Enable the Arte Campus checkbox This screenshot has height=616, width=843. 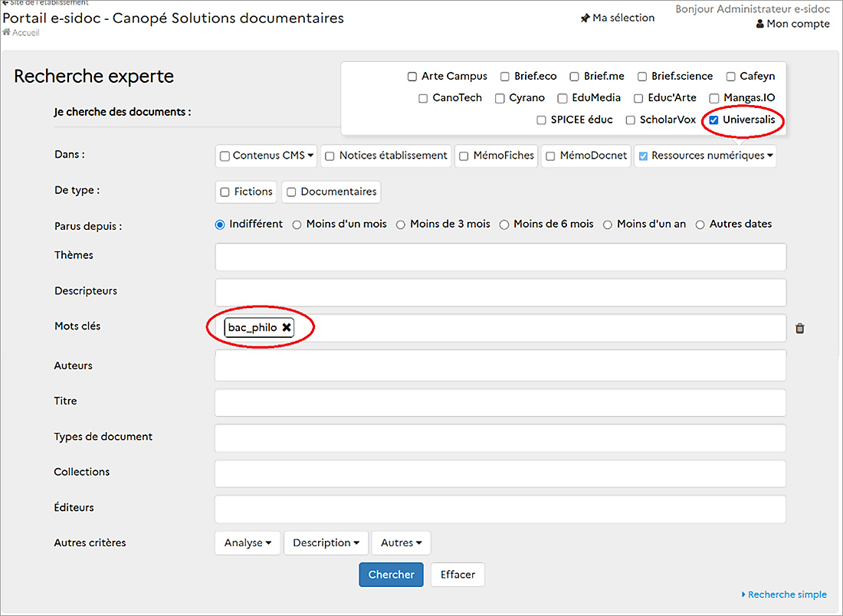click(412, 77)
